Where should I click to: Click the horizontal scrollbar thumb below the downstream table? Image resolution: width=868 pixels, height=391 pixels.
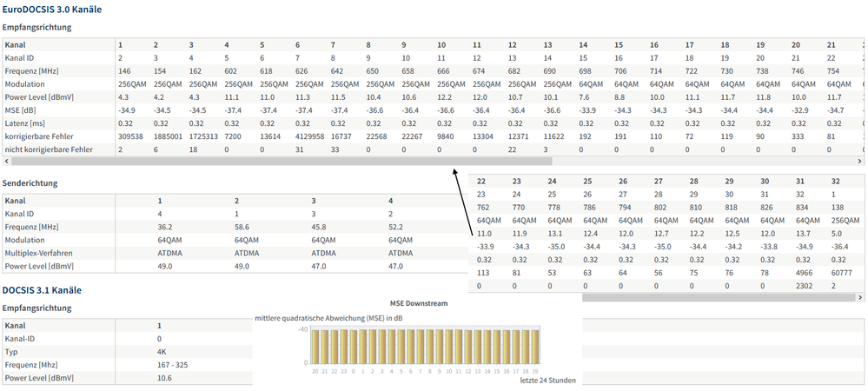click(x=282, y=161)
